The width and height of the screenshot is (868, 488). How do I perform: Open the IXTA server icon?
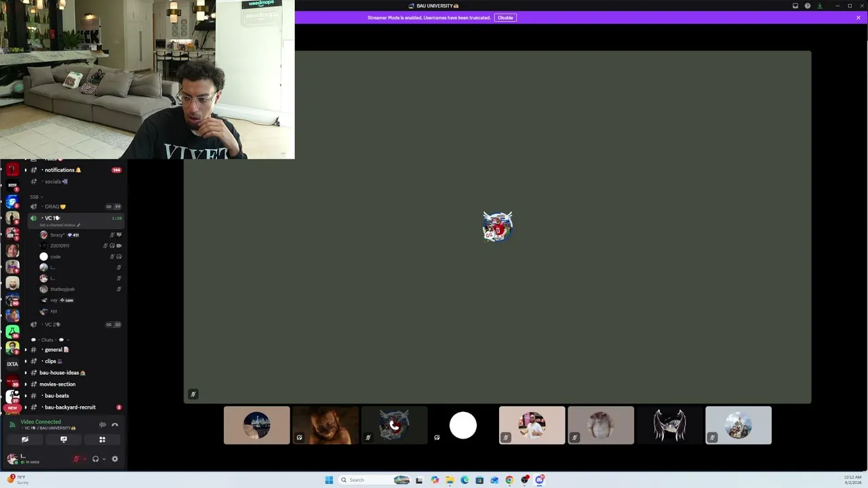[x=12, y=364]
